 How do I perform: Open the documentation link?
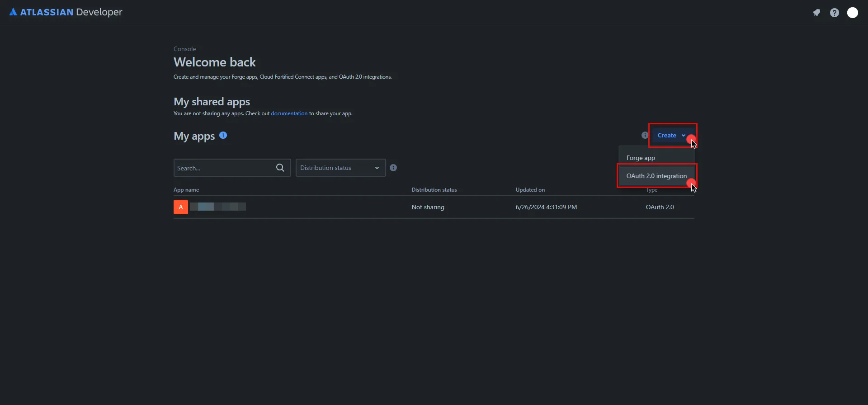point(289,113)
